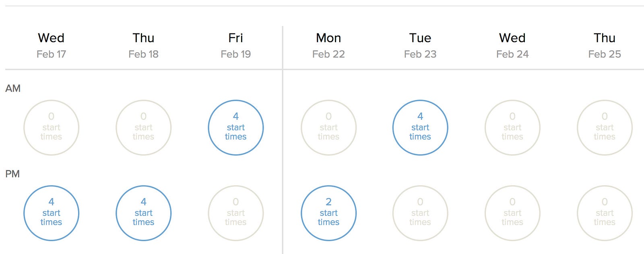This screenshot has width=644, height=254.
Task: Click Tue Feb 23 PM empty slot circle
Action: [x=420, y=213]
